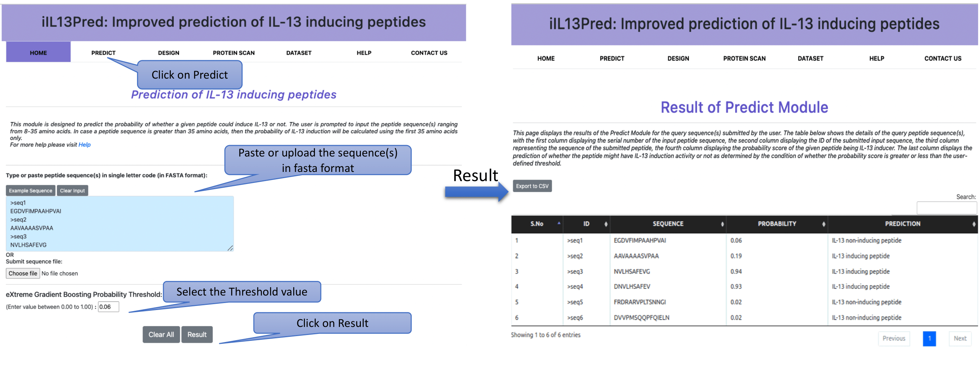
Task: Sort results by SEQUENCE column header
Action: click(x=668, y=224)
